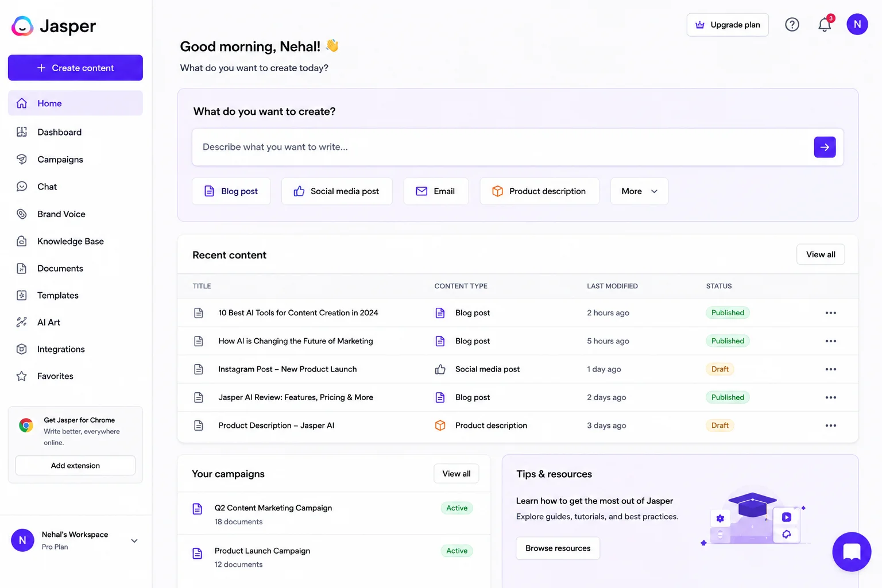The height and width of the screenshot is (588, 882).
Task: Choose Product description quick-create button
Action: tap(540, 191)
